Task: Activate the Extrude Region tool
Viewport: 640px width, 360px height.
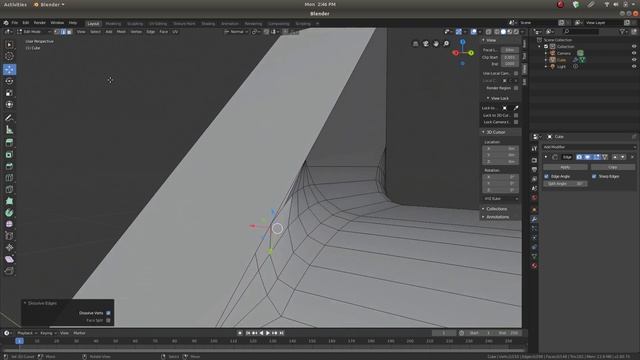Action: point(9,142)
